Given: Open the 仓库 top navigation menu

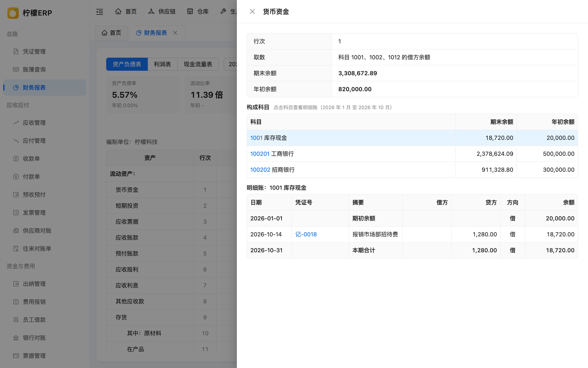Looking at the screenshot, I should coord(198,11).
